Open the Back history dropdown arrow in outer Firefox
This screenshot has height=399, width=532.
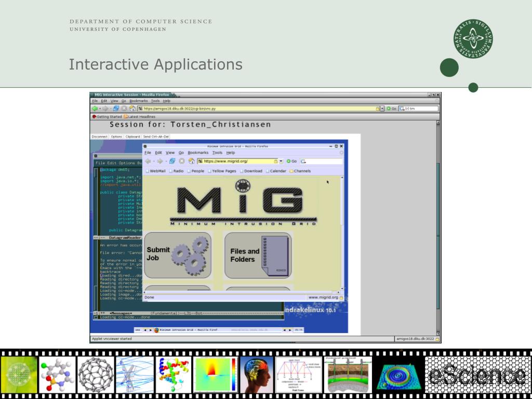pyautogui.click(x=100, y=109)
